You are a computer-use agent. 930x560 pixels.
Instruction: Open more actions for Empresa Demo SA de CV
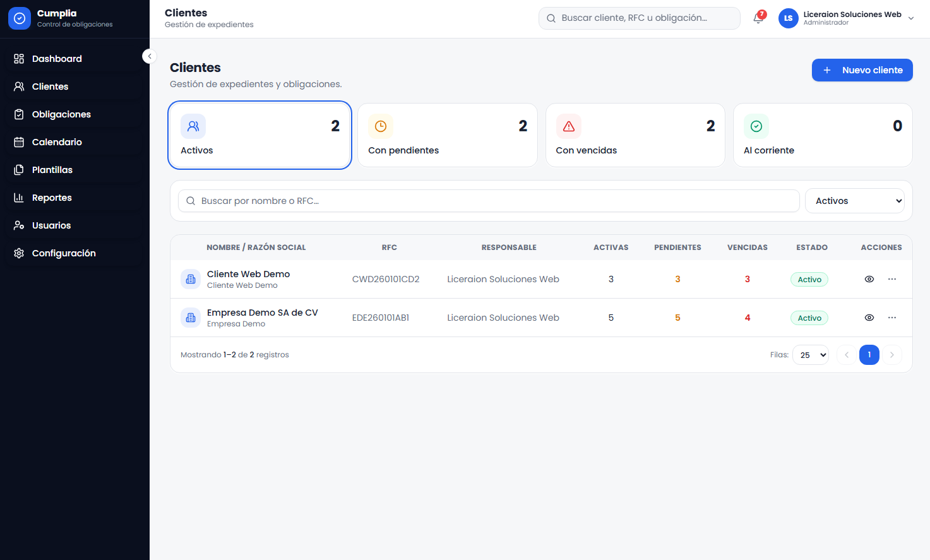coord(892,318)
